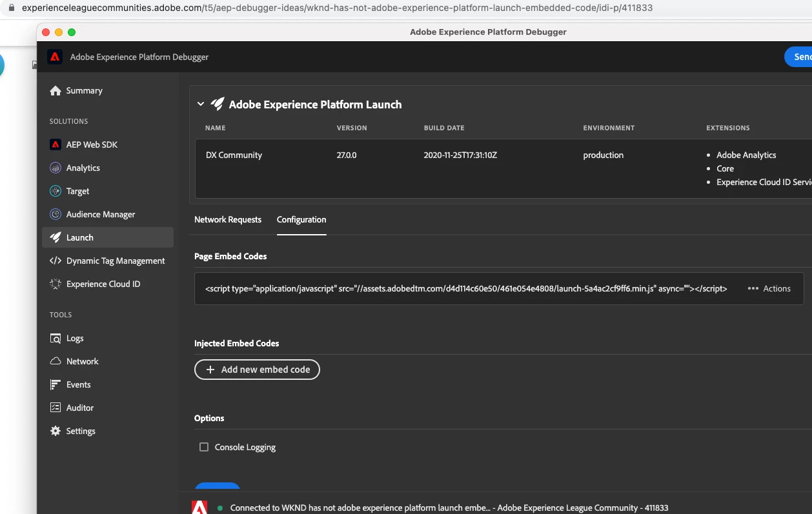812x514 pixels.
Task: Open Events under Tools
Action: click(x=108, y=385)
